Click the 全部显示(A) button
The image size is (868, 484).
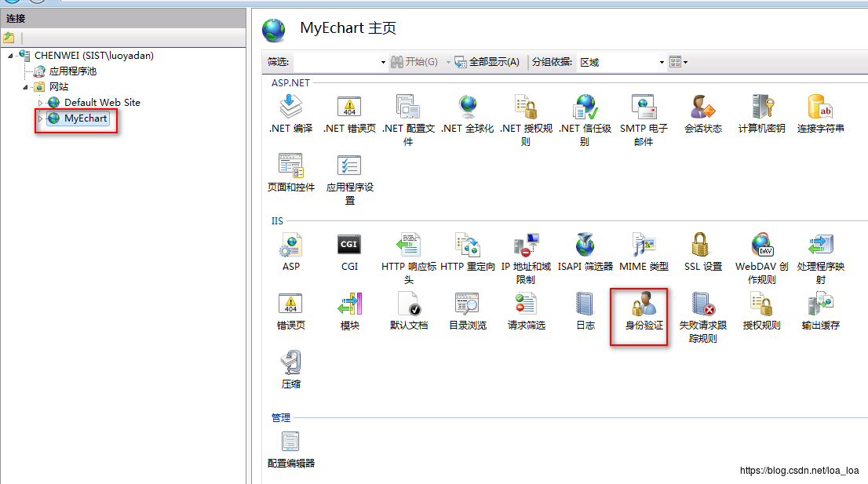[487, 62]
